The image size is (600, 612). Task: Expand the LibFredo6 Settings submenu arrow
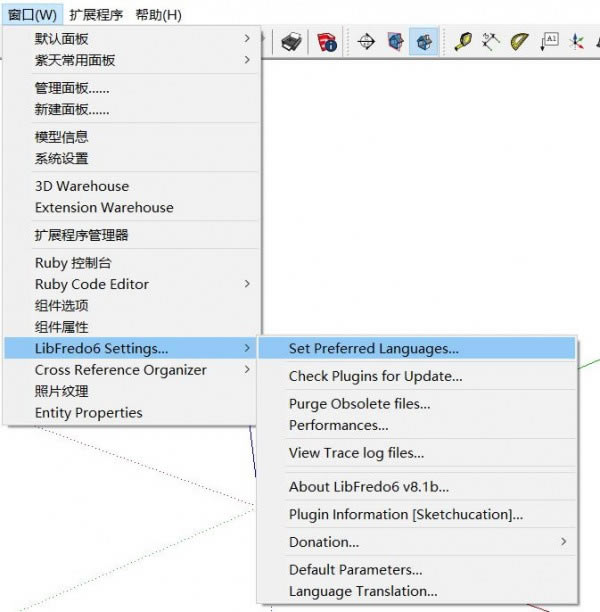click(x=247, y=348)
